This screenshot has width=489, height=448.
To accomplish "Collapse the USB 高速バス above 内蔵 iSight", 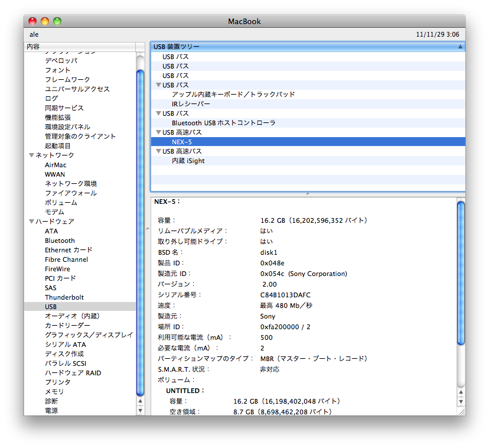I will tap(158, 151).
